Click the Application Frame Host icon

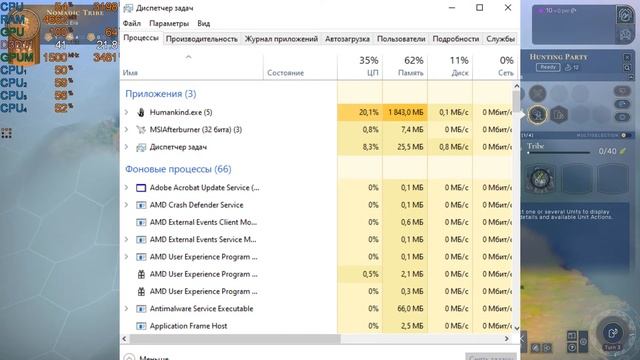pyautogui.click(x=141, y=326)
